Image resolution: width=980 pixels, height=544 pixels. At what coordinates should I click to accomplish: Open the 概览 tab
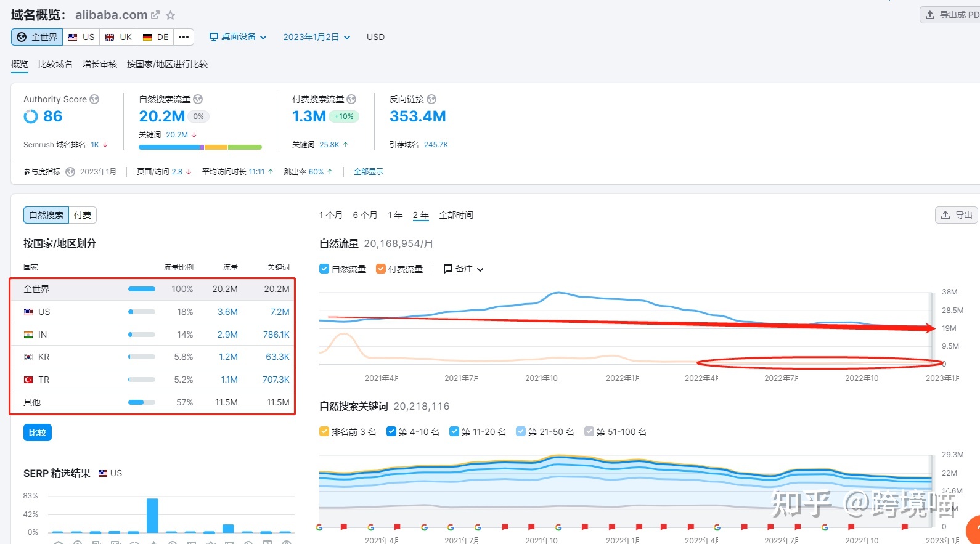point(20,64)
